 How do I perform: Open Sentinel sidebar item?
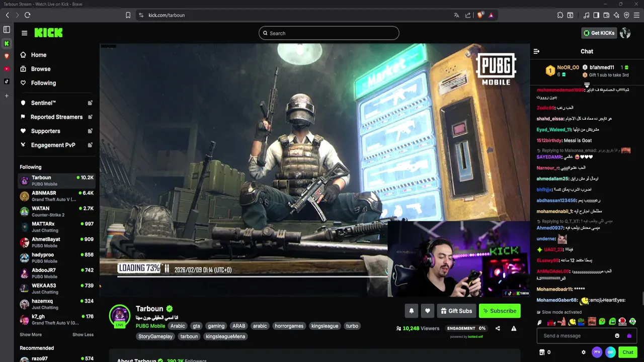[57, 103]
